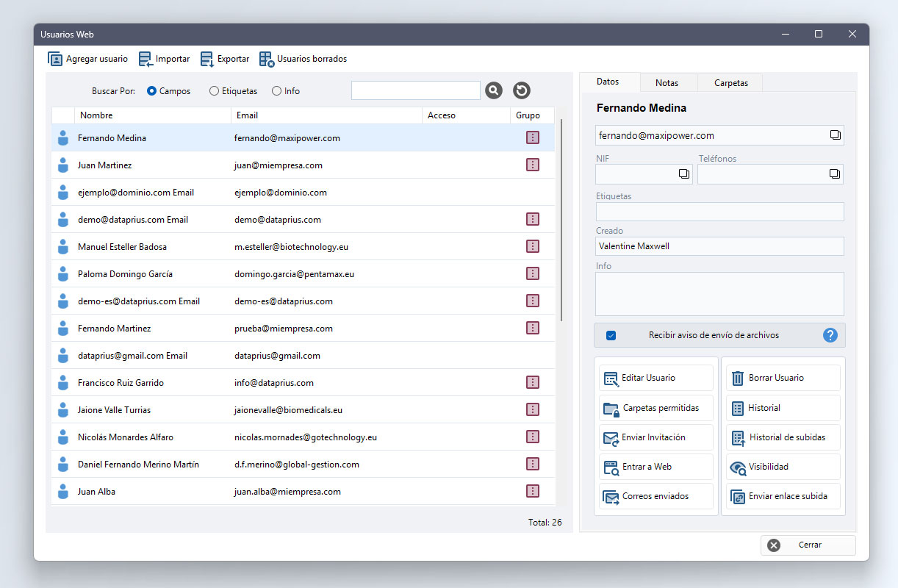Open Grupo icon for prueba@miempresa.com row
Image resolution: width=898 pixels, height=588 pixels.
coord(533,328)
